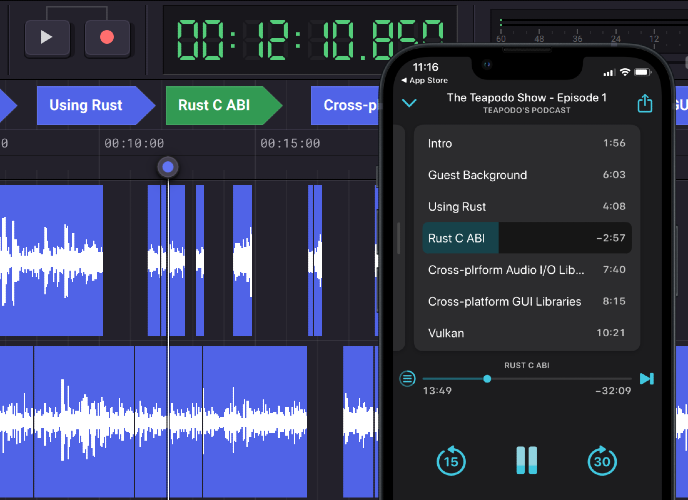Click the -32:09 remaining time label
Image resolution: width=688 pixels, height=500 pixels.
click(613, 391)
